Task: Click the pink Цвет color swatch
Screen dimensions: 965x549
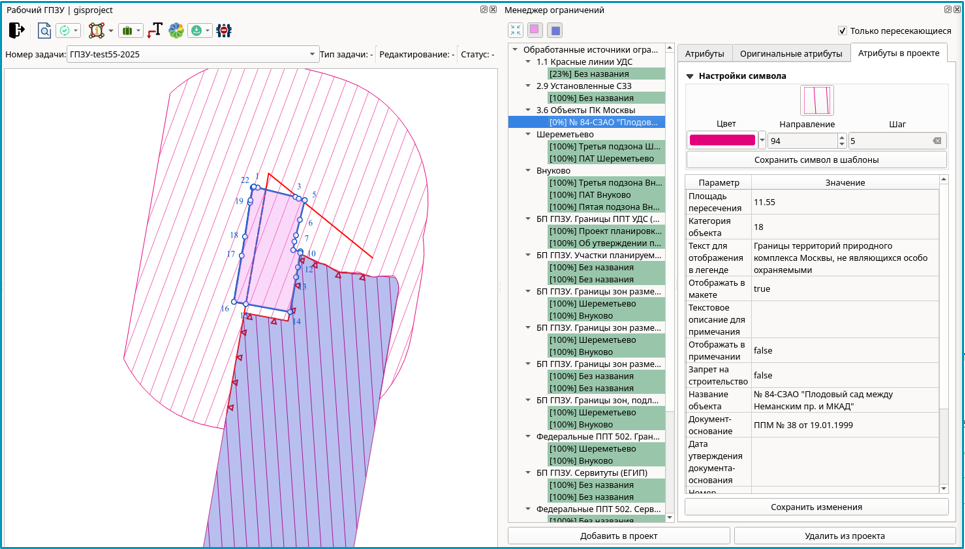Action: (x=722, y=140)
